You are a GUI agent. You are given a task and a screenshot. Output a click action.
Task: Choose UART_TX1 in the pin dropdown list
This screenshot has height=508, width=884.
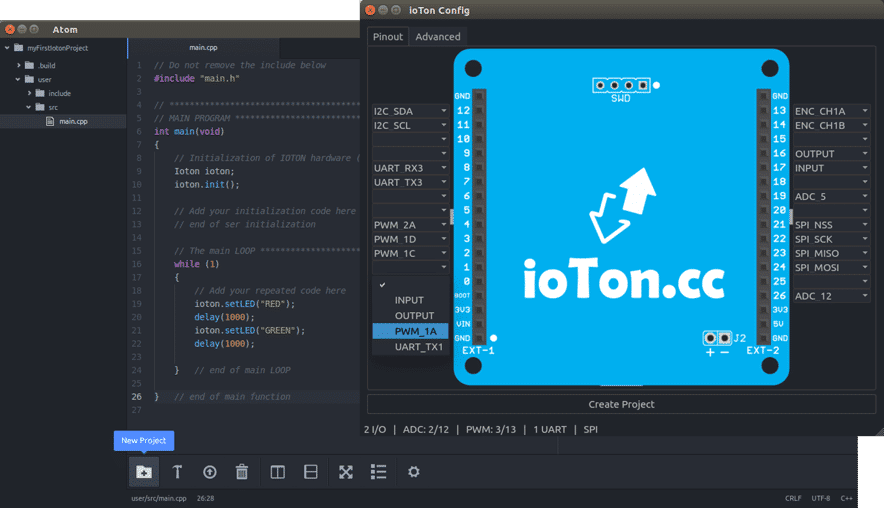point(410,347)
